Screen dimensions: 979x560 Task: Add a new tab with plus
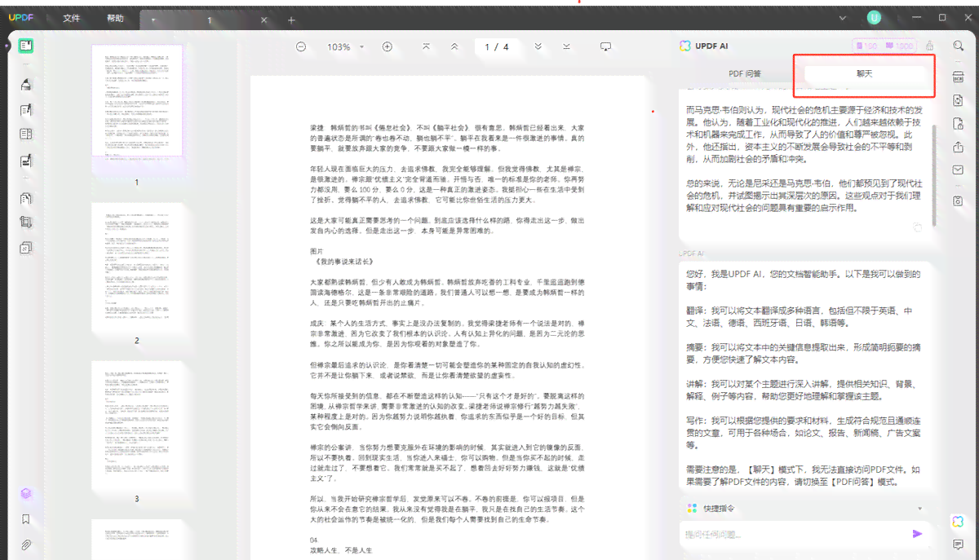[291, 20]
